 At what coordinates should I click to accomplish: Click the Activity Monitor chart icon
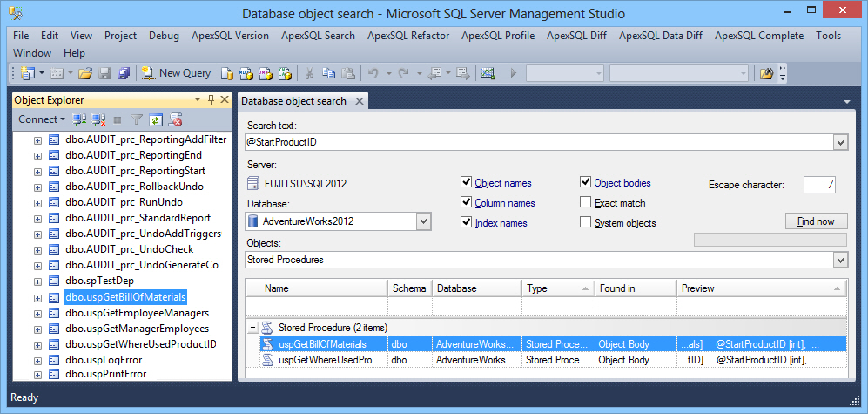(x=488, y=73)
